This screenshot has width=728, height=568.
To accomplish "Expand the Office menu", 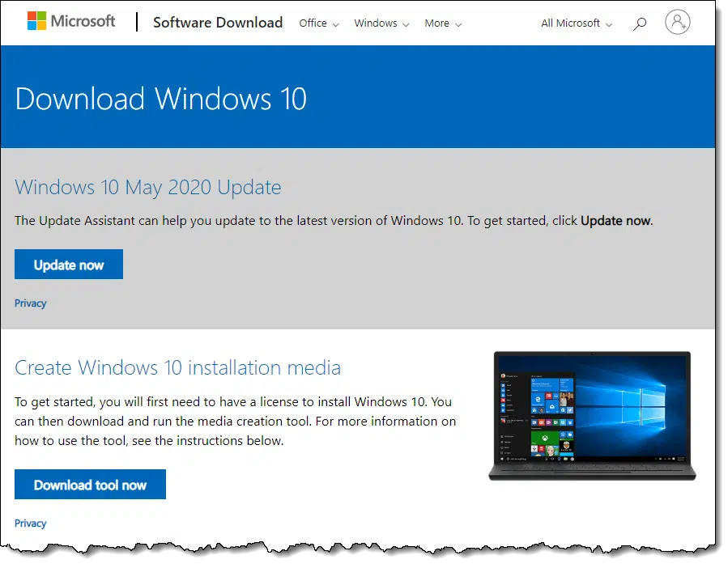I will [319, 23].
